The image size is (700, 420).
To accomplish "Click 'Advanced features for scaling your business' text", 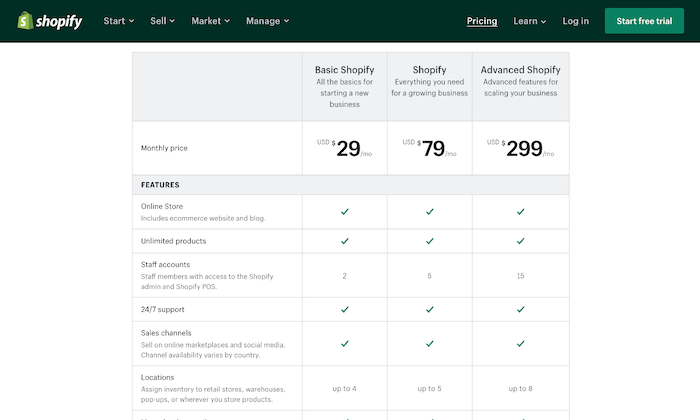I will 521,87.
